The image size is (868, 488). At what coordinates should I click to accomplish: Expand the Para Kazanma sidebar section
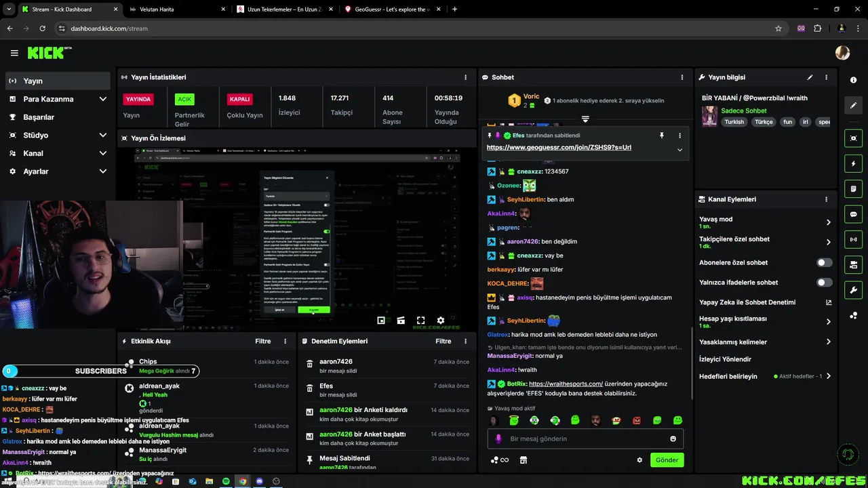[58, 99]
